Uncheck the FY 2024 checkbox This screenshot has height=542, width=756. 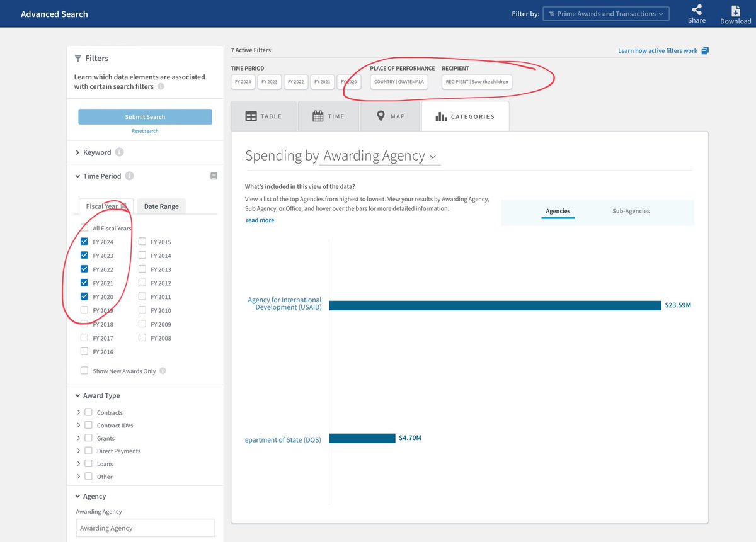click(84, 242)
